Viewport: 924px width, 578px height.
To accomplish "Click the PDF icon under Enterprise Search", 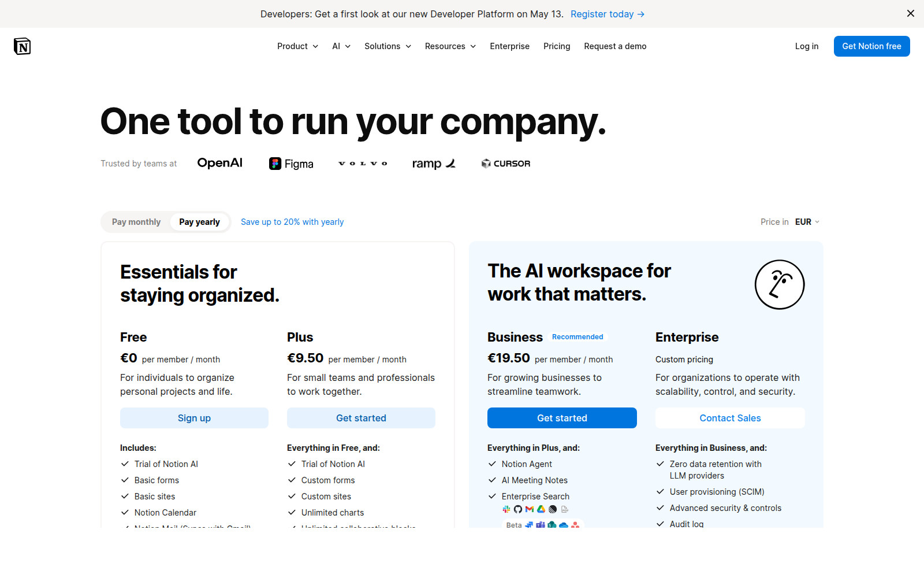I will click(565, 509).
